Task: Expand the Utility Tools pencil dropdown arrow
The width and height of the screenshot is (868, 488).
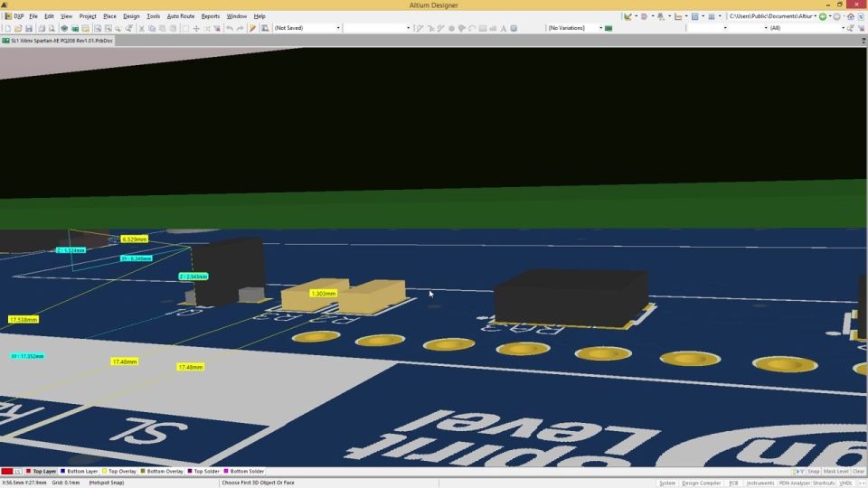Action: tap(636, 16)
